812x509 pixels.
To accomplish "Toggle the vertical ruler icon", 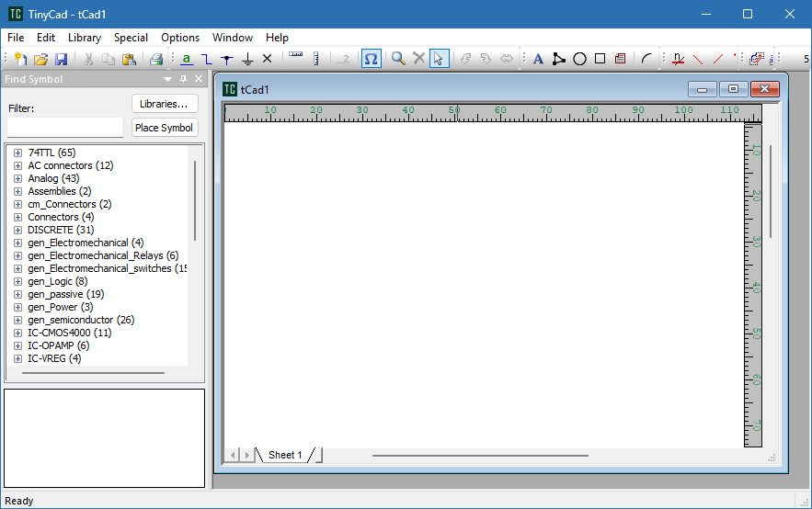I will [316, 59].
